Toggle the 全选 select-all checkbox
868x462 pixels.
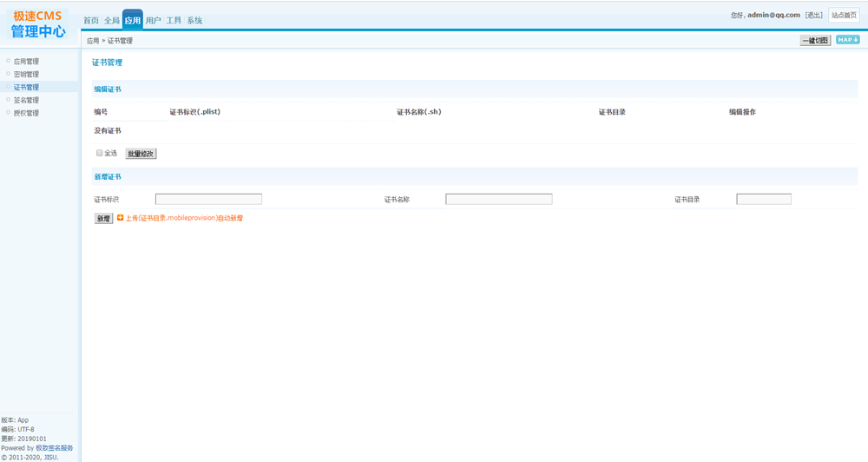(x=100, y=153)
